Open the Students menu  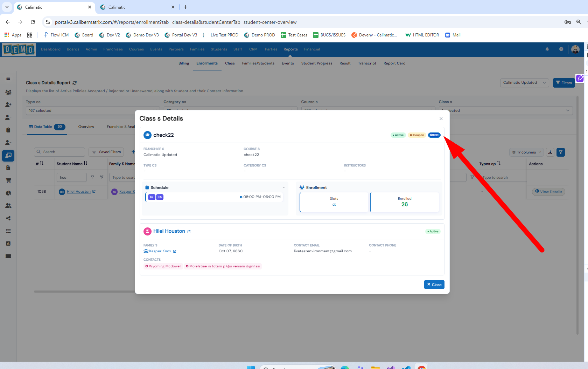(x=219, y=49)
